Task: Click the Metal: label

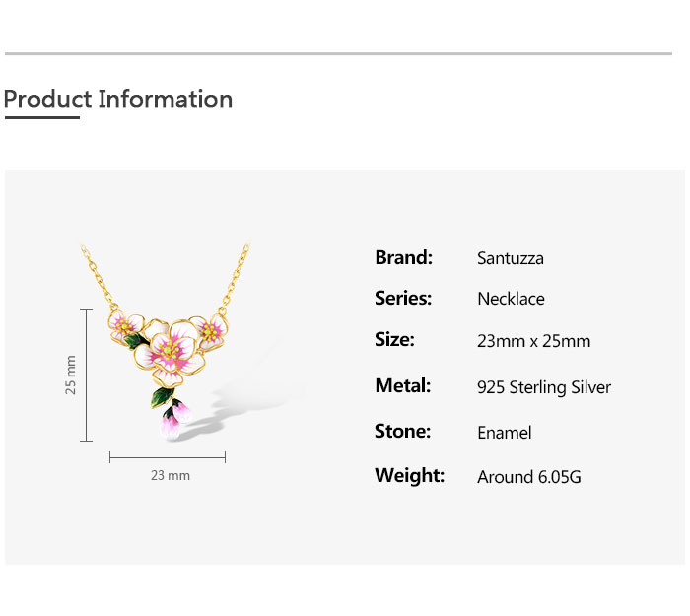Action: coord(402,386)
